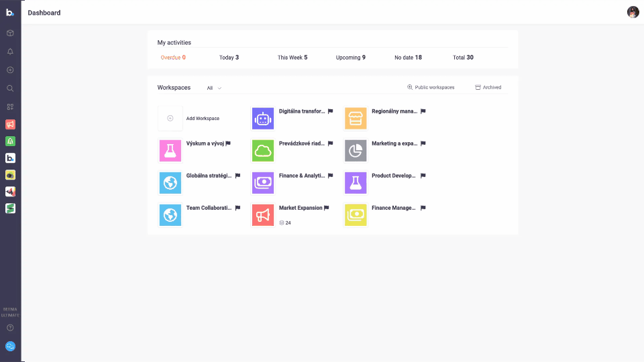The width and height of the screenshot is (644, 362).
Task: Open the help question mark icon
Action: [x=10, y=328]
